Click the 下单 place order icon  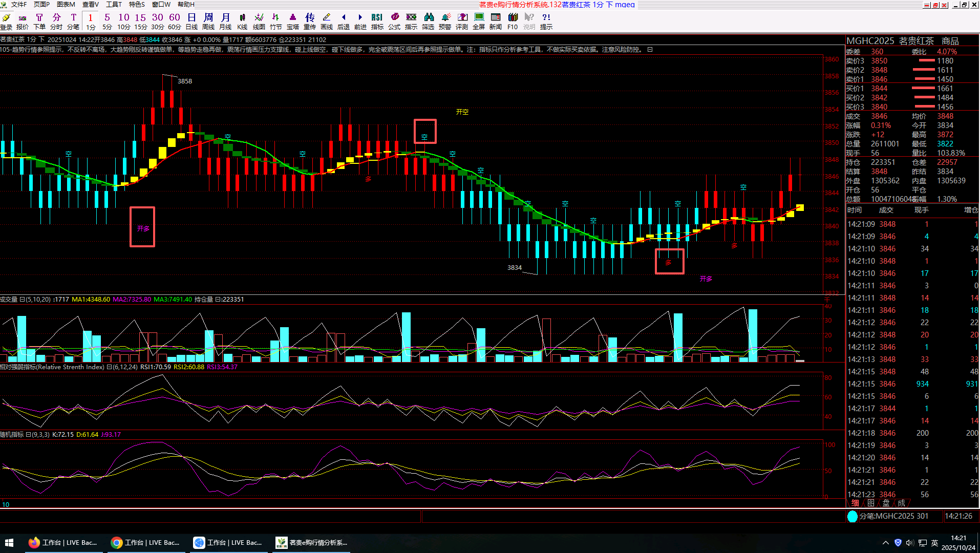point(39,22)
